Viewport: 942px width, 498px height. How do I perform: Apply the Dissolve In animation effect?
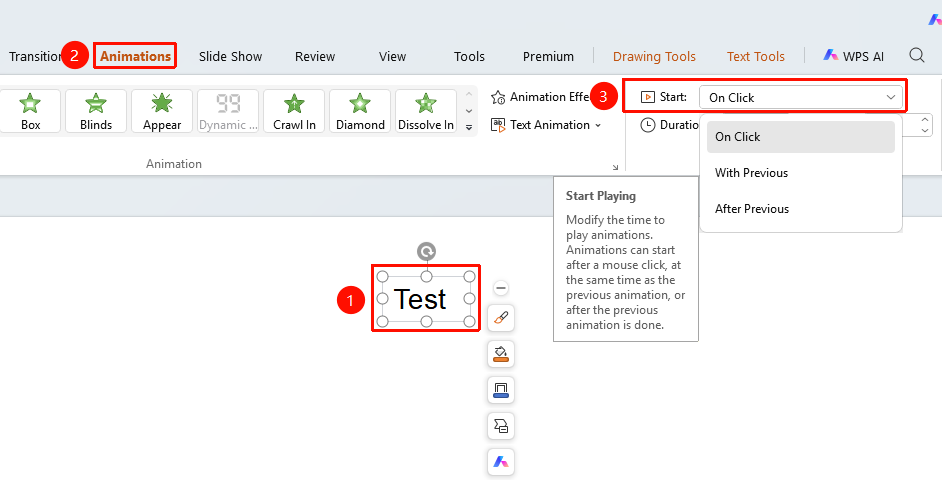426,111
